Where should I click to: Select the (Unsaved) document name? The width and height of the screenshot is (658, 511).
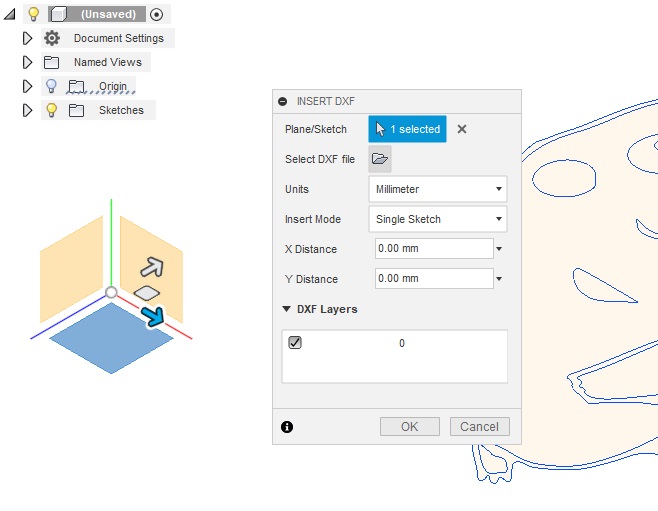pyautogui.click(x=108, y=14)
